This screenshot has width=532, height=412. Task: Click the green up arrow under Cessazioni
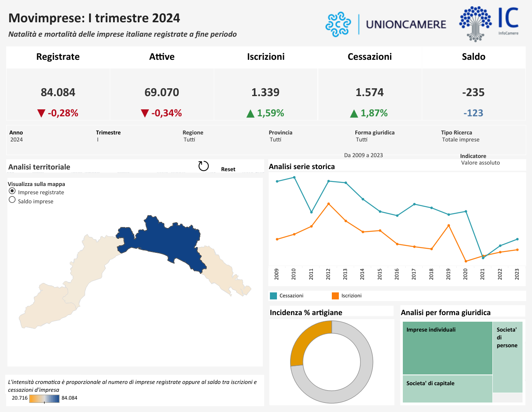click(x=354, y=113)
